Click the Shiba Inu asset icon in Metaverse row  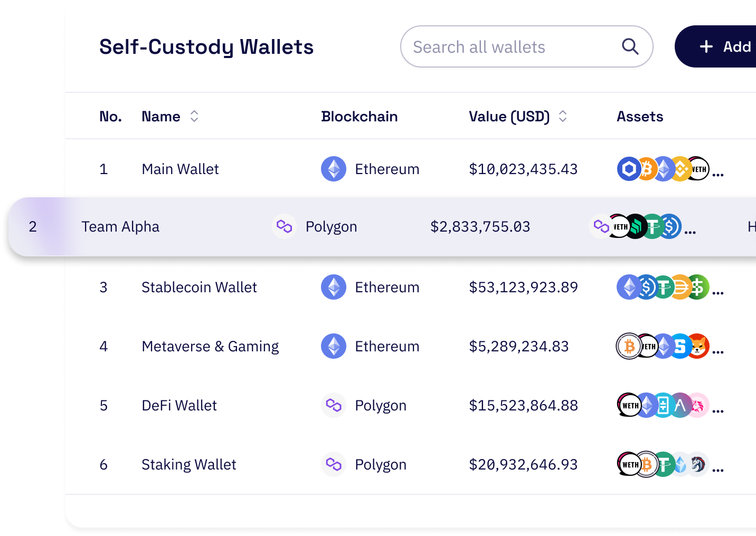point(698,346)
